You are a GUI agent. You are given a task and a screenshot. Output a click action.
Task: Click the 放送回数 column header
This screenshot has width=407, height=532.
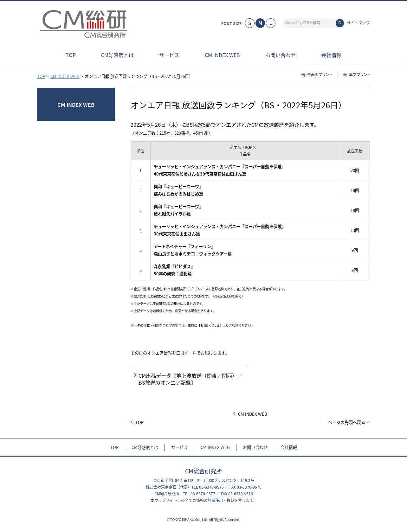click(x=355, y=151)
